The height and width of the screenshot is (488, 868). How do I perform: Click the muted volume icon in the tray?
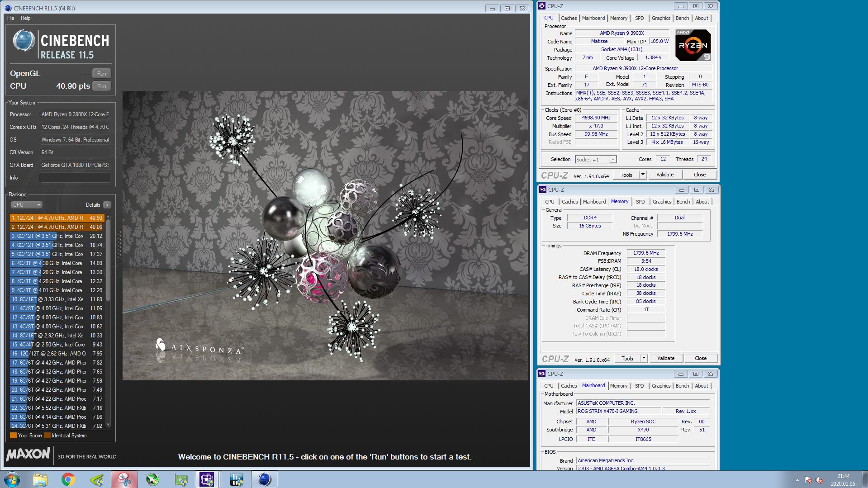tap(819, 480)
